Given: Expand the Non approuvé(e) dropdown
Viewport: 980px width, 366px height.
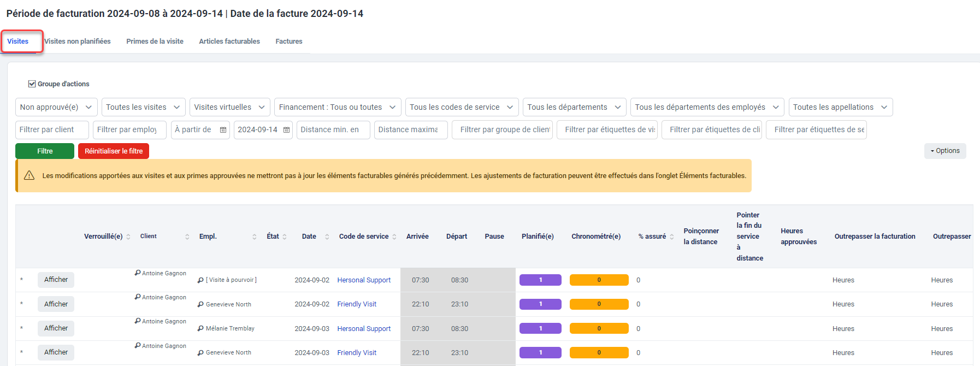Looking at the screenshot, I should pos(56,107).
